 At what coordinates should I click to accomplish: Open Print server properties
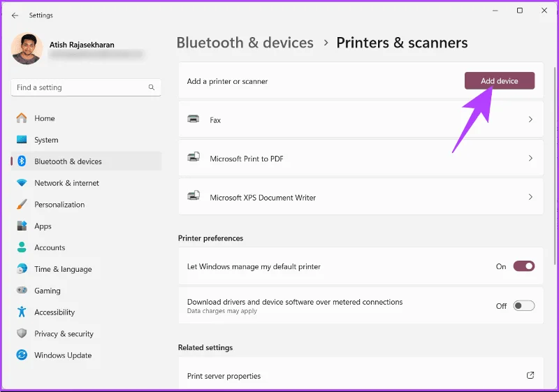coord(361,375)
